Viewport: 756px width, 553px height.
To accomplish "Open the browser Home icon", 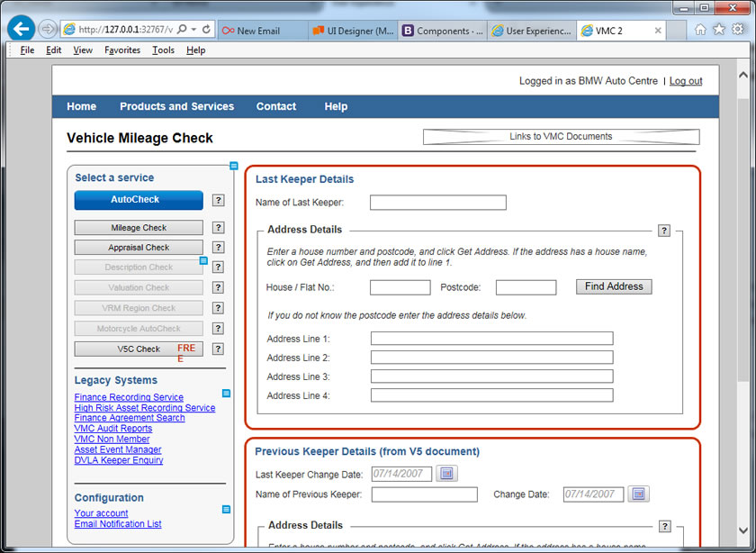I will tap(700, 30).
